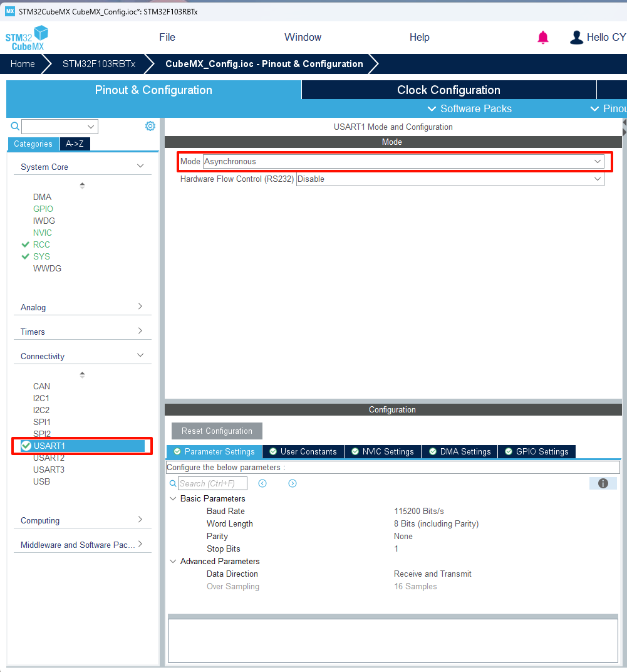This screenshot has width=627, height=672.
Task: Click the STM32CubeMX logo
Action: (27, 38)
